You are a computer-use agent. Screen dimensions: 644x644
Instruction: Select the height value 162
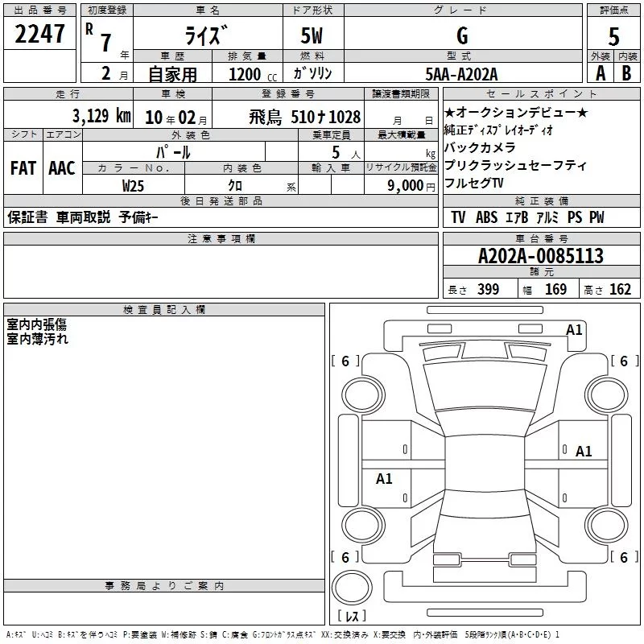tap(620, 289)
